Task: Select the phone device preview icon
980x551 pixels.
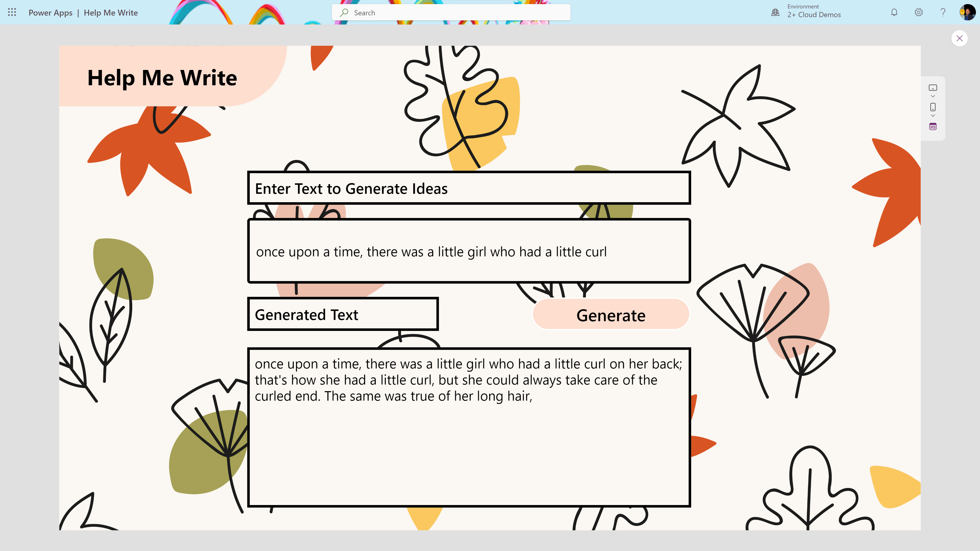Action: [933, 107]
